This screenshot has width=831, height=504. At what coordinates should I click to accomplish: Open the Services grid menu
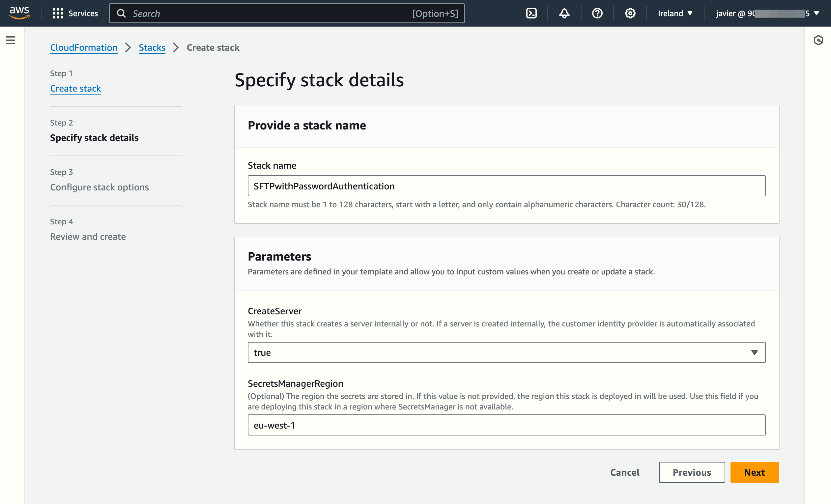point(75,13)
